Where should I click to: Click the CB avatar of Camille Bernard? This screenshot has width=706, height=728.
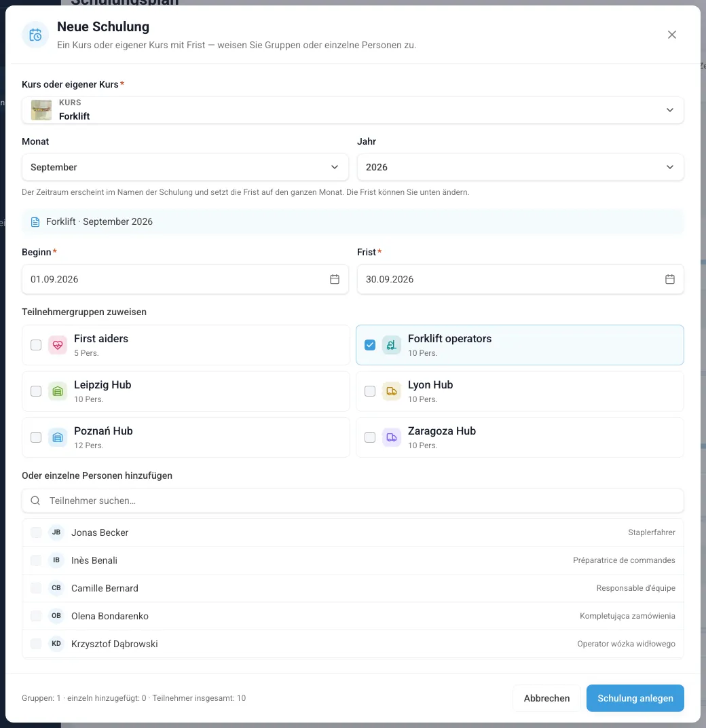(x=56, y=588)
